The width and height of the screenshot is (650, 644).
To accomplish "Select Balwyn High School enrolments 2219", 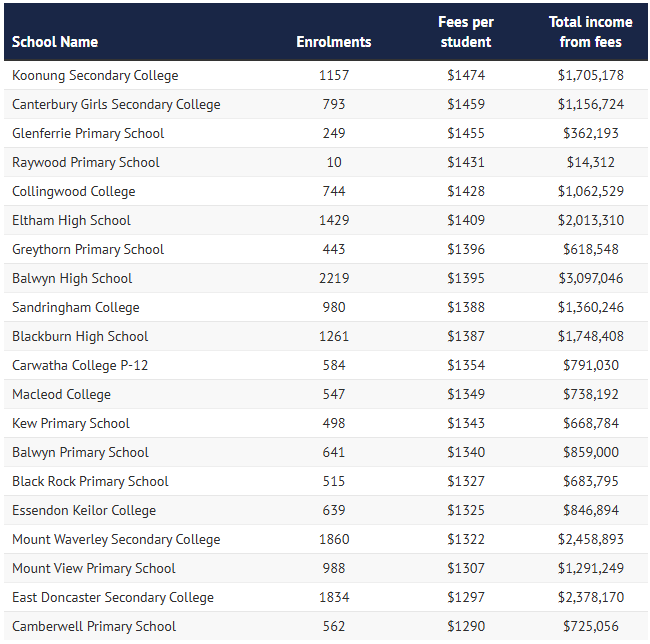I will coord(333,278).
